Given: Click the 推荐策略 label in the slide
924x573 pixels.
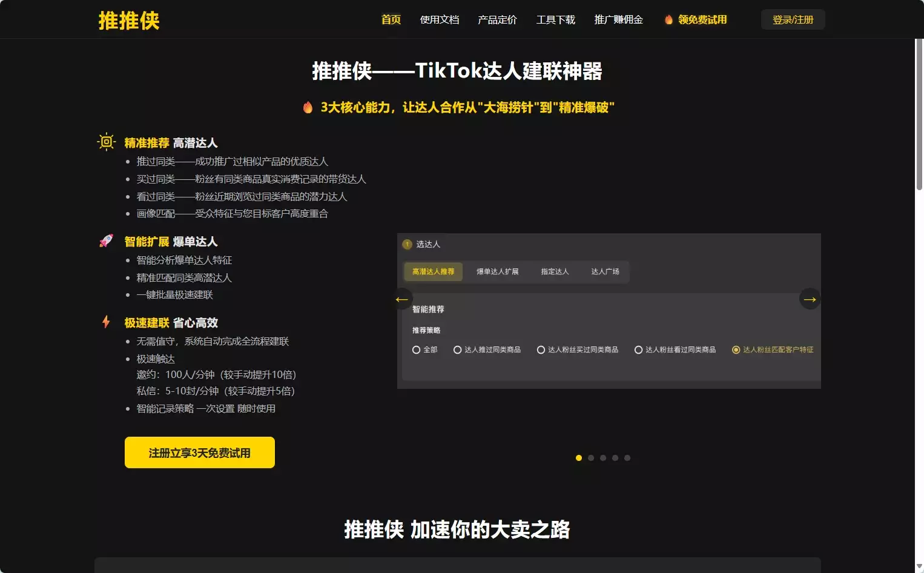Looking at the screenshot, I should click(426, 330).
